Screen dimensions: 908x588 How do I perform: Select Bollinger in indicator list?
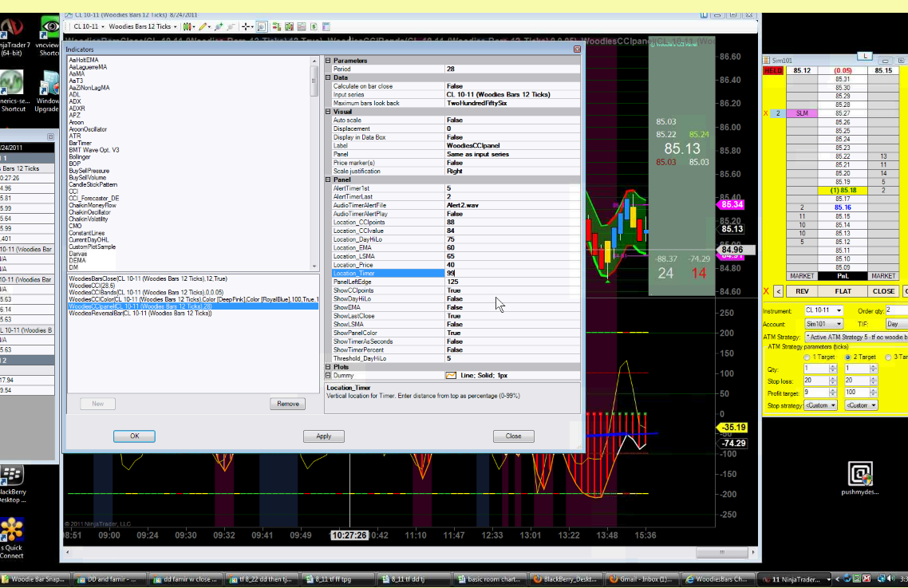(80, 157)
